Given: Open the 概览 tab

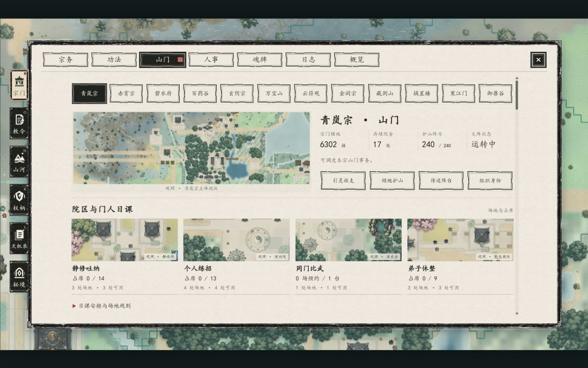Looking at the screenshot, I should (357, 60).
